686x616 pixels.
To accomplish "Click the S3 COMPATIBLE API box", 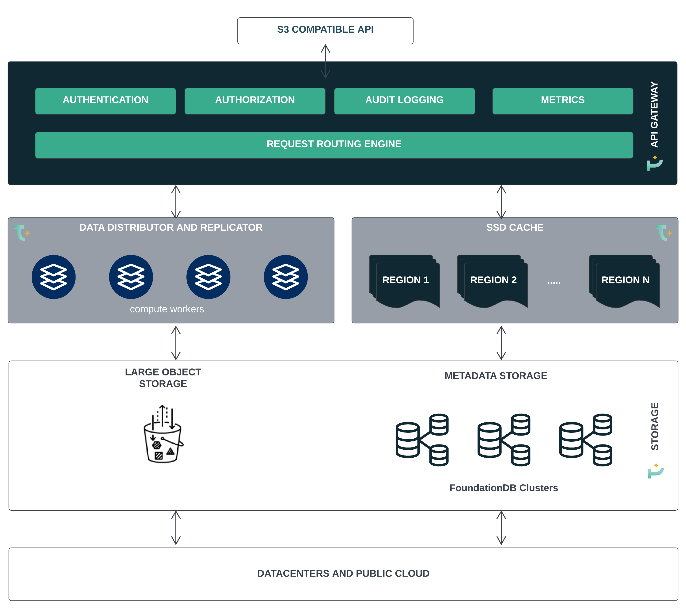I will tap(325, 31).
